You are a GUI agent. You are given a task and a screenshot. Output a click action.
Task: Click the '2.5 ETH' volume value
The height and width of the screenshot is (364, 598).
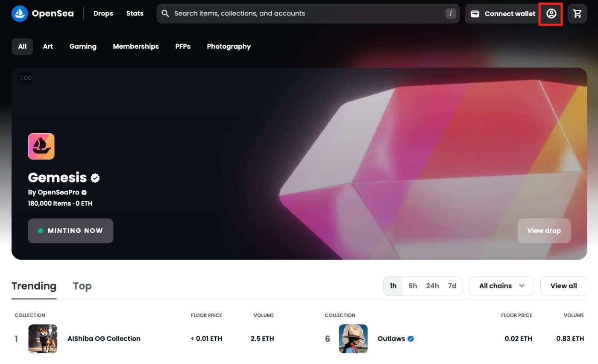tap(262, 339)
